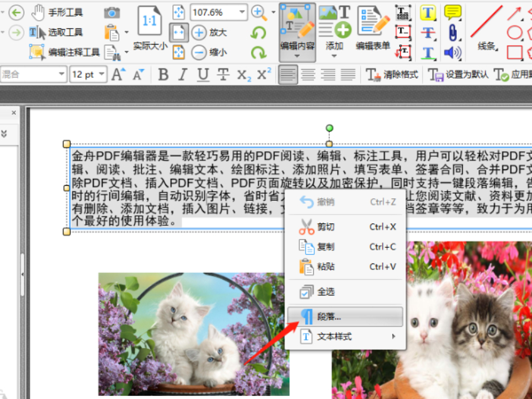Viewport: 532px width, 399px height.
Task: Click the fit page icon above zoom tools
Action: click(178, 12)
